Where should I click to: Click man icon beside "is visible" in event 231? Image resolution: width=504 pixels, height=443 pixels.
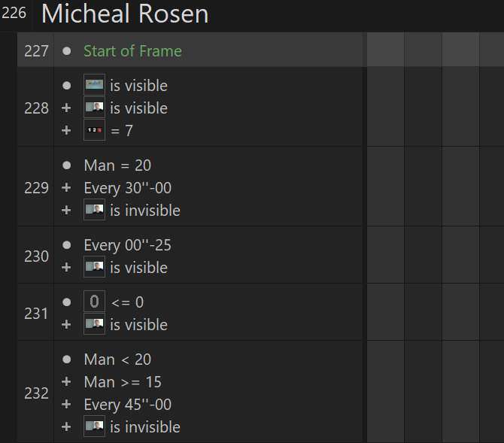tap(94, 324)
